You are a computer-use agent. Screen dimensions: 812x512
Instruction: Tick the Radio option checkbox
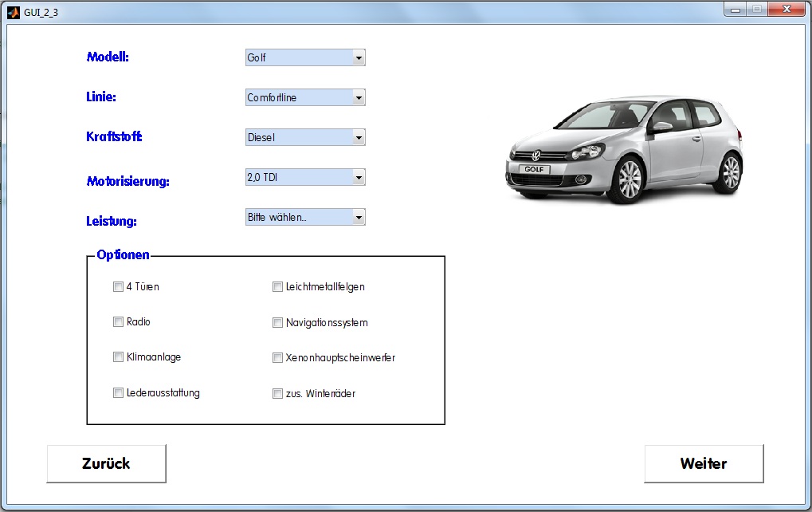click(x=119, y=322)
